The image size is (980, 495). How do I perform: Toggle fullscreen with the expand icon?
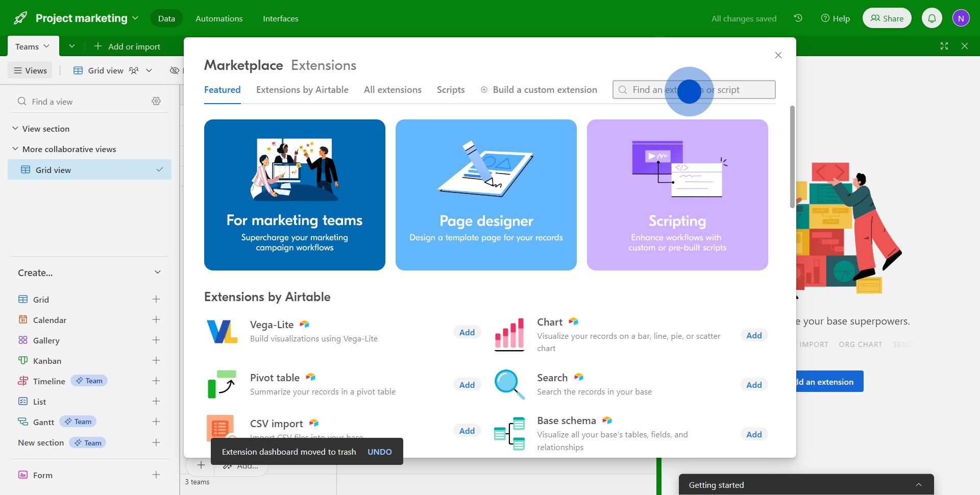coord(944,46)
